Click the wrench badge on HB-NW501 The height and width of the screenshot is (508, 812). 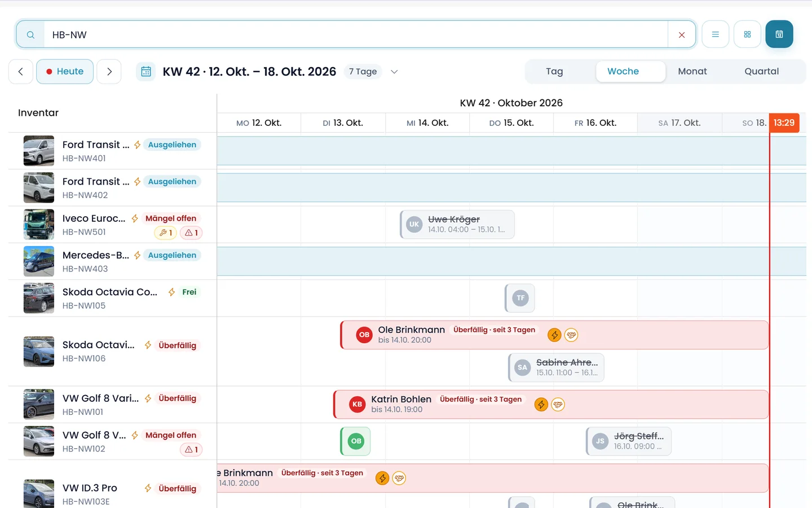pos(166,233)
